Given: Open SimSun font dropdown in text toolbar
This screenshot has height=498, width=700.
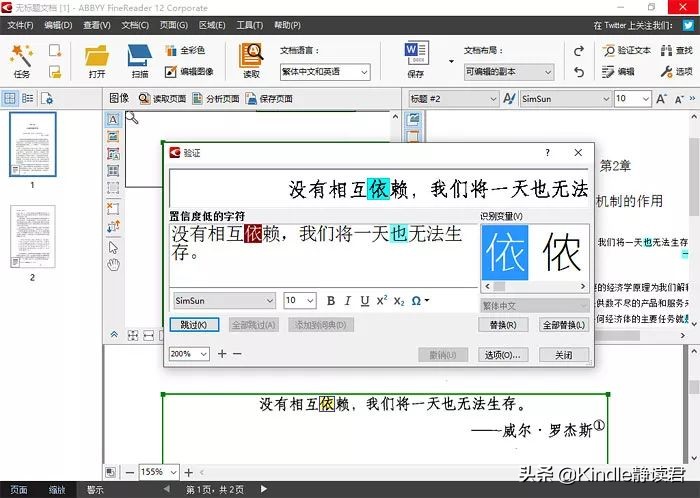Looking at the screenshot, I should (565, 99).
